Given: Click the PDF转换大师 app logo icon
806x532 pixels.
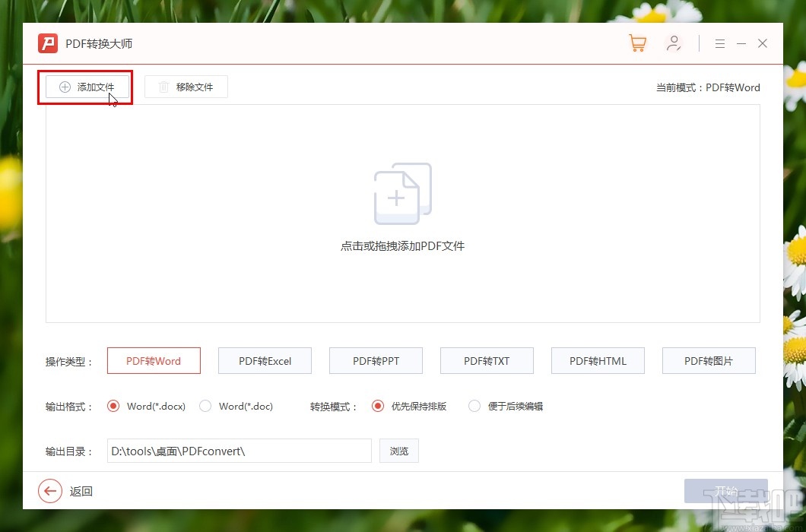Looking at the screenshot, I should [x=47, y=43].
